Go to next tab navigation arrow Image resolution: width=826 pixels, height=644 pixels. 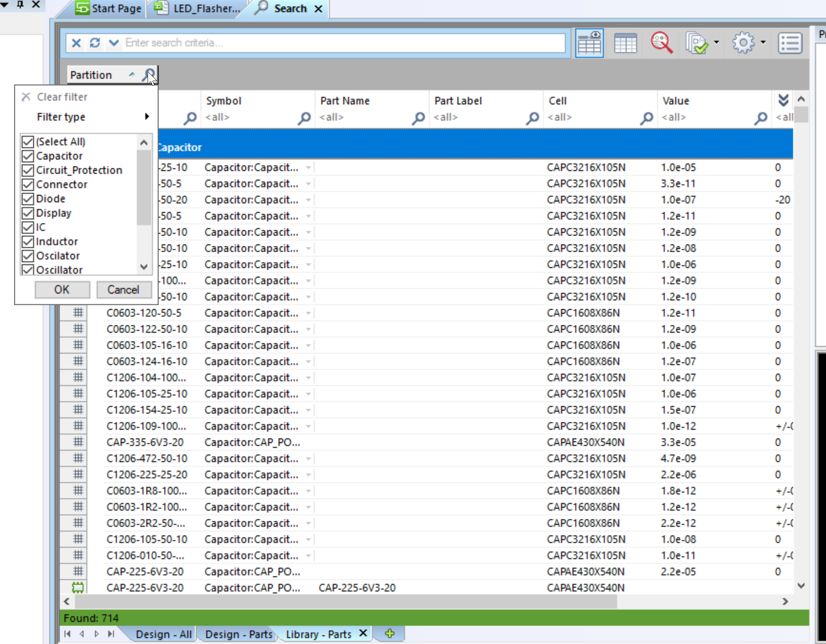coord(97,634)
